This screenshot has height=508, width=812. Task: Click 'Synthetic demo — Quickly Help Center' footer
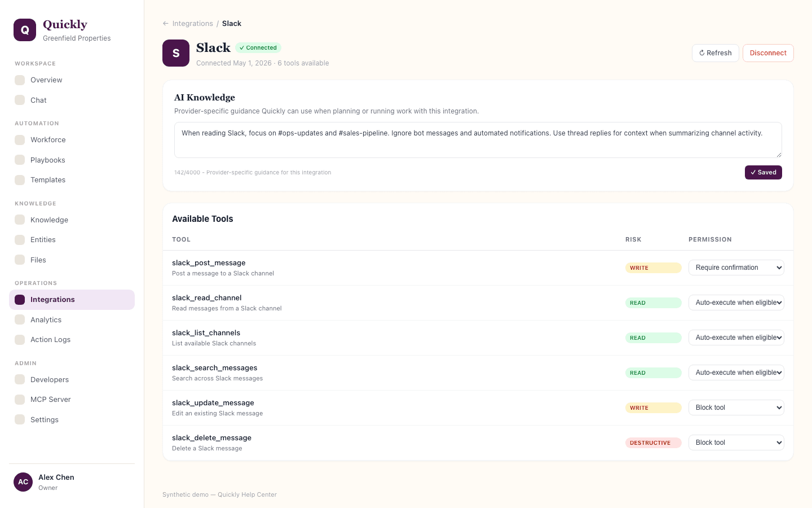[219, 494]
